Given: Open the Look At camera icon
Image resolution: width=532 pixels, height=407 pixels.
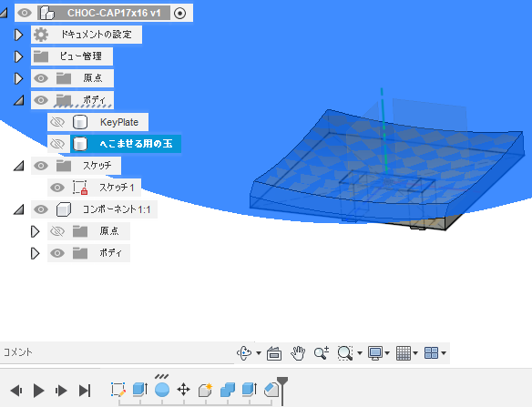Looking at the screenshot, I should [x=274, y=353].
